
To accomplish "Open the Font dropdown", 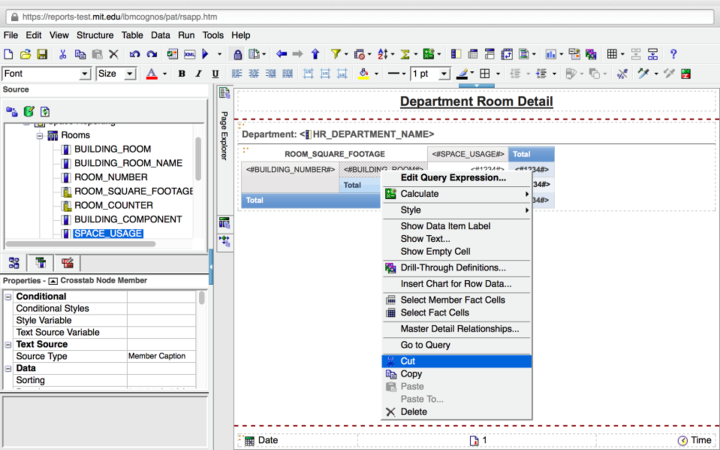I will (84, 74).
